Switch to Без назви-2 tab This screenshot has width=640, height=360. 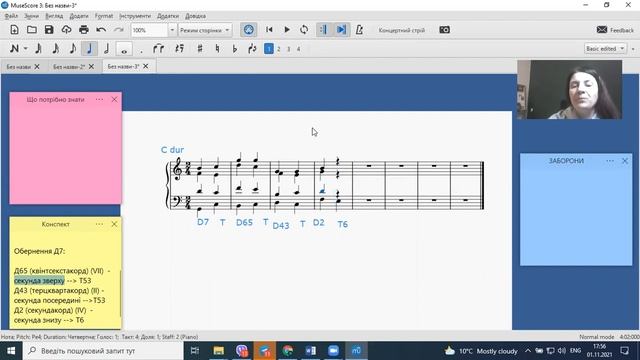(69, 67)
